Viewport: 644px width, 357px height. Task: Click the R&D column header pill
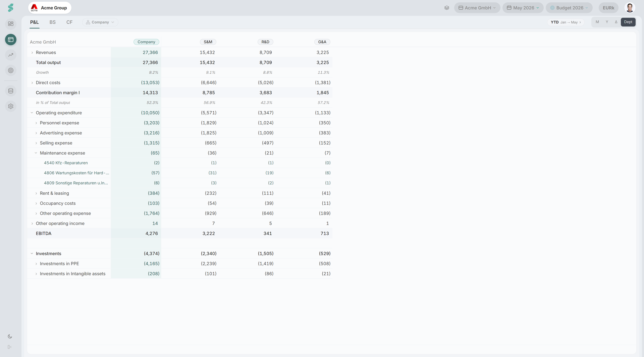(x=265, y=42)
